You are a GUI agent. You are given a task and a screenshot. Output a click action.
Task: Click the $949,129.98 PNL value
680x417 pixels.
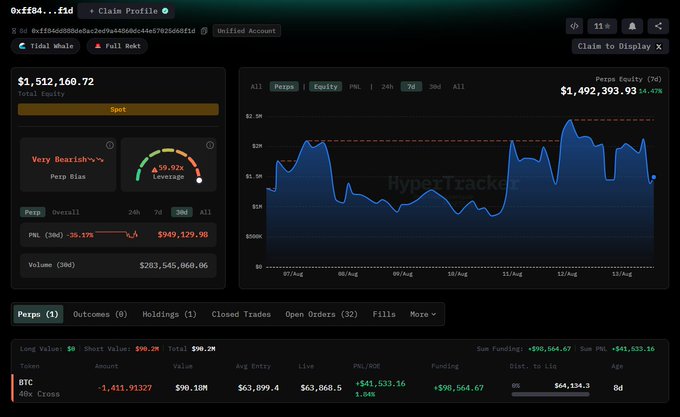coord(183,235)
